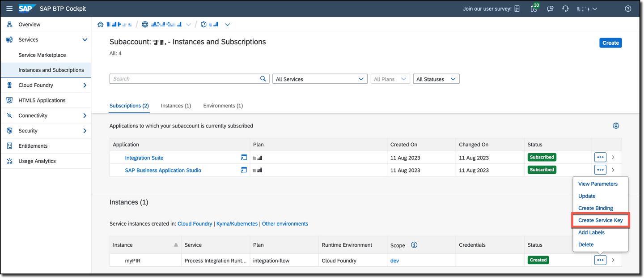Click the Connectivity sidebar icon
This screenshot has width=644, height=278.
[9, 115]
